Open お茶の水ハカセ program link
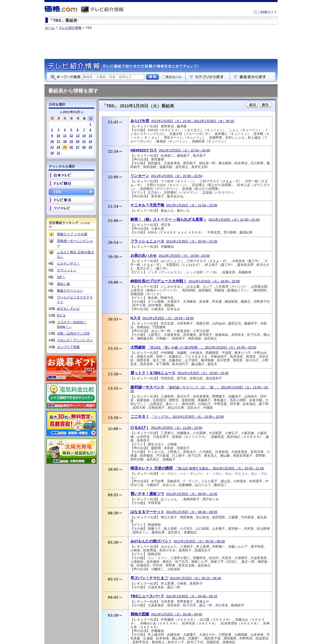322x644 pixels. [x=143, y=256]
